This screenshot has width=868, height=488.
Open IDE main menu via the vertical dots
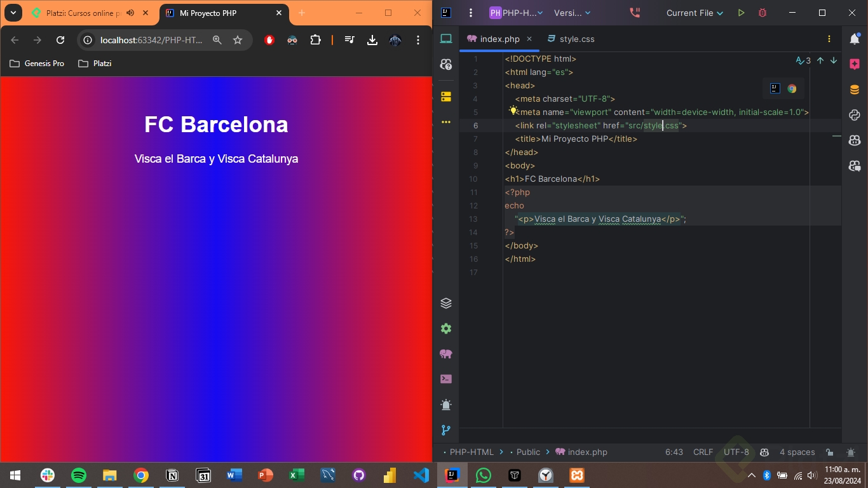coord(471,13)
